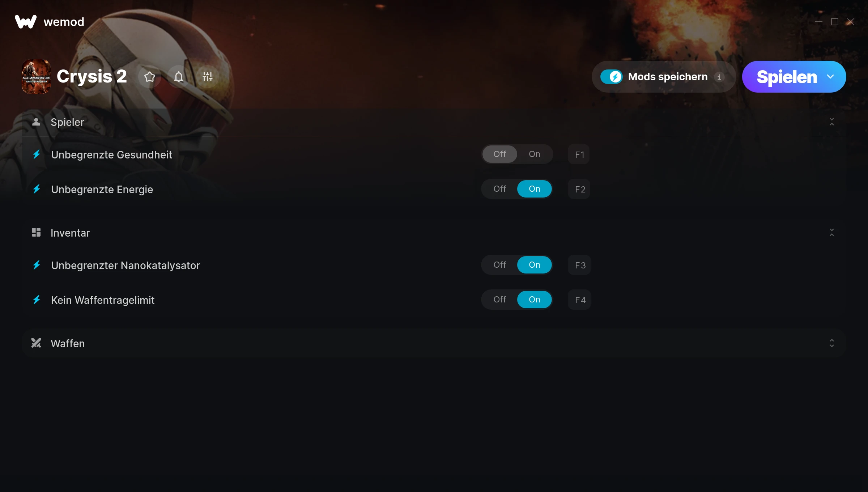Image resolution: width=868 pixels, height=492 pixels.
Task: Open the mod settings sliders icon
Action: pyautogui.click(x=208, y=77)
